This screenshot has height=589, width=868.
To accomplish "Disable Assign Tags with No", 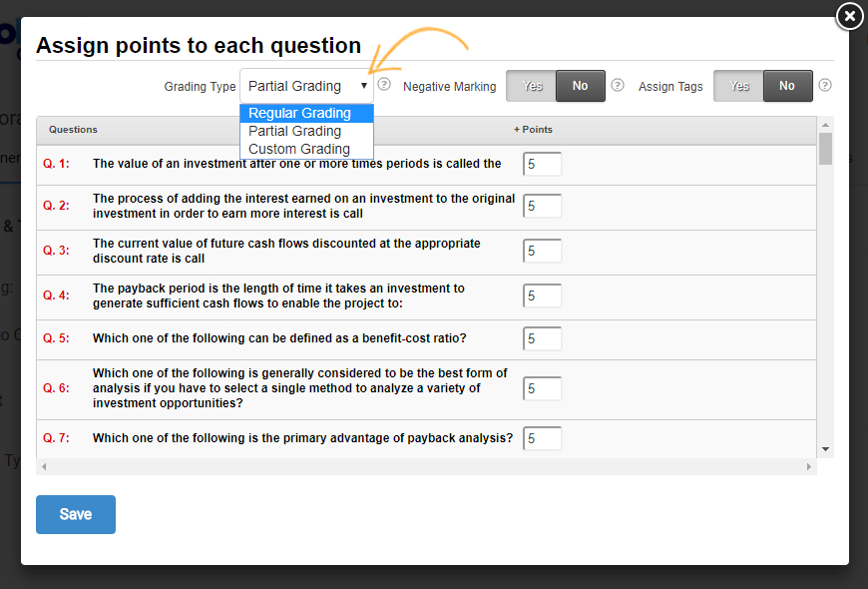I will (787, 86).
